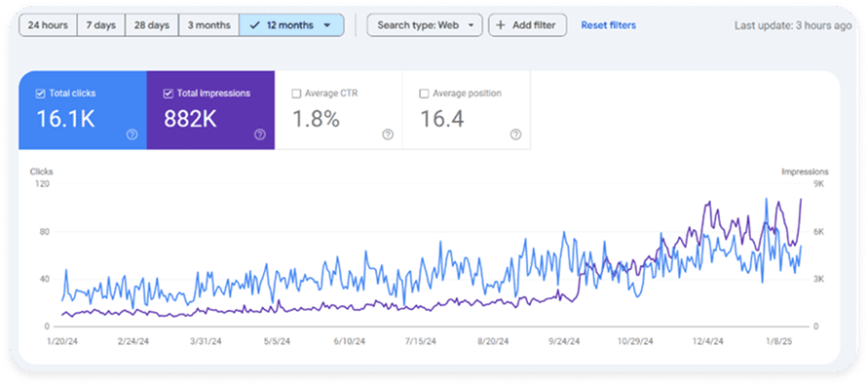
Task: Click the checkmark icon on 12 months
Action: pyautogui.click(x=255, y=25)
